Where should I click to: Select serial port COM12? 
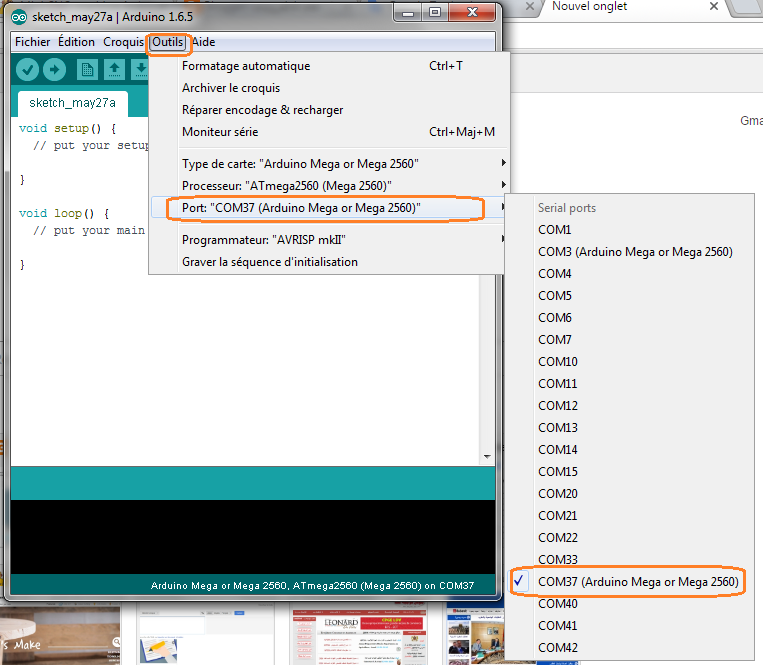pos(630,406)
